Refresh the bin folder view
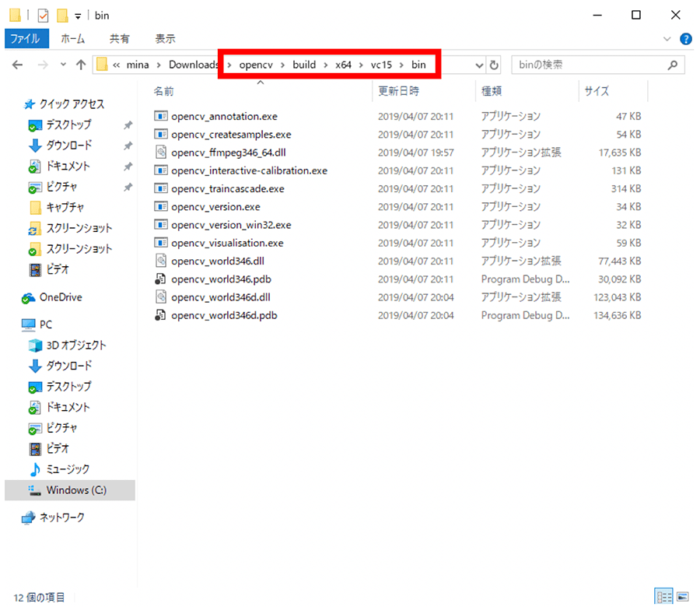700x607 pixels. pyautogui.click(x=494, y=65)
